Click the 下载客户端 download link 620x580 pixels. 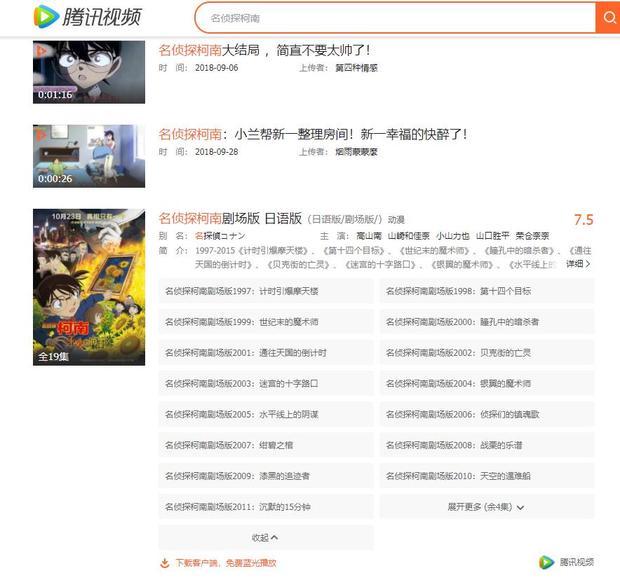tap(226, 563)
